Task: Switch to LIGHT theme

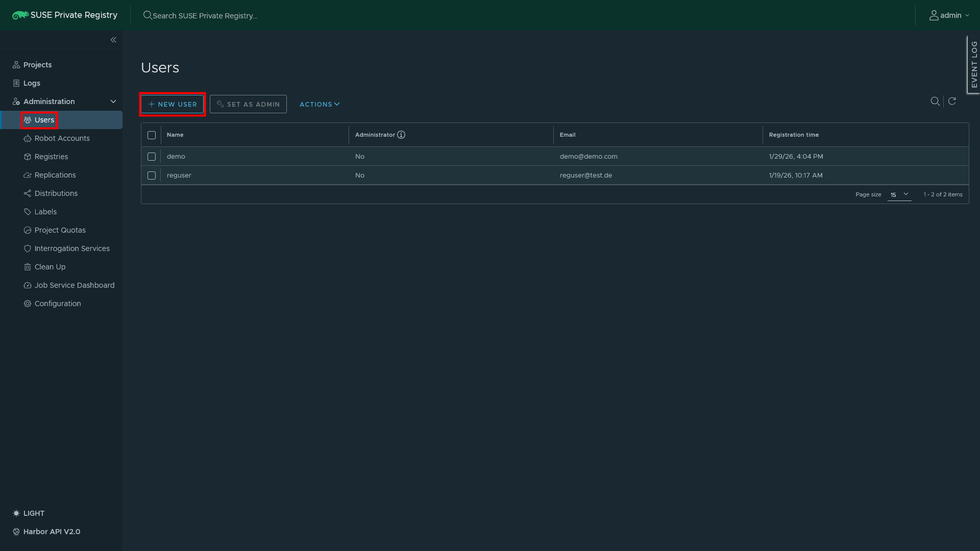Action: [34, 513]
